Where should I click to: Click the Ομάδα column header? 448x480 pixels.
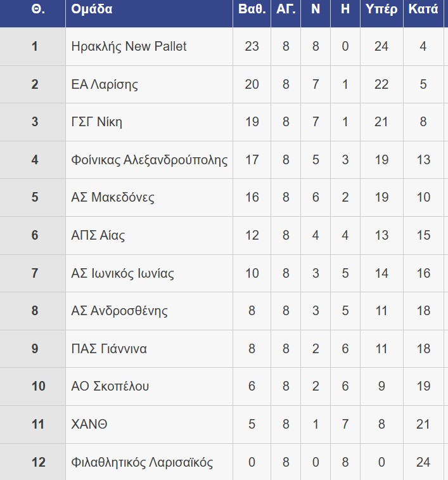pos(92,10)
